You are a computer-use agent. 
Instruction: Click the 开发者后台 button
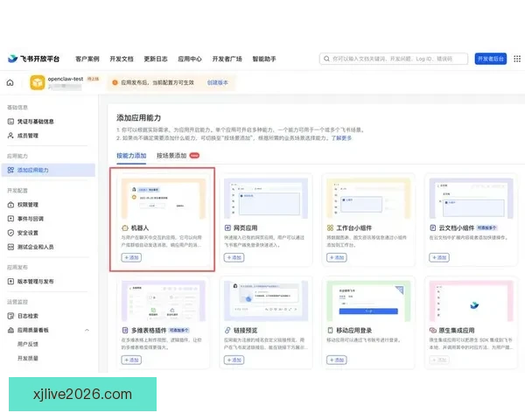coord(491,59)
